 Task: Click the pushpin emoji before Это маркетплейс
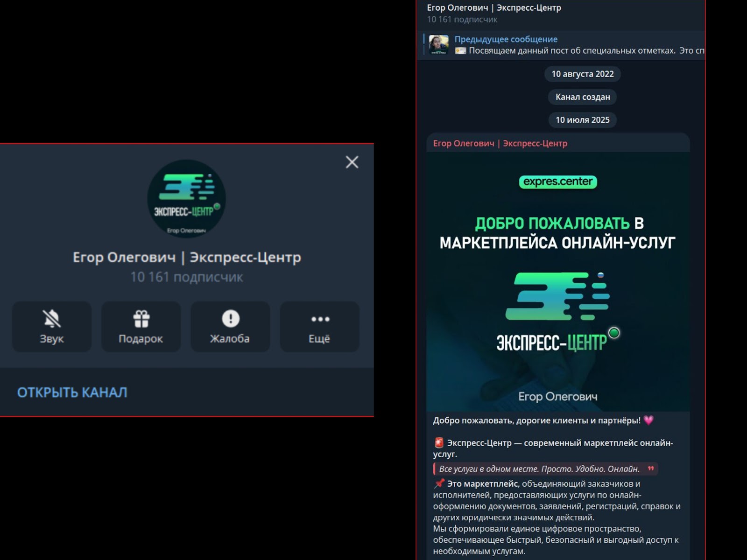point(439,483)
